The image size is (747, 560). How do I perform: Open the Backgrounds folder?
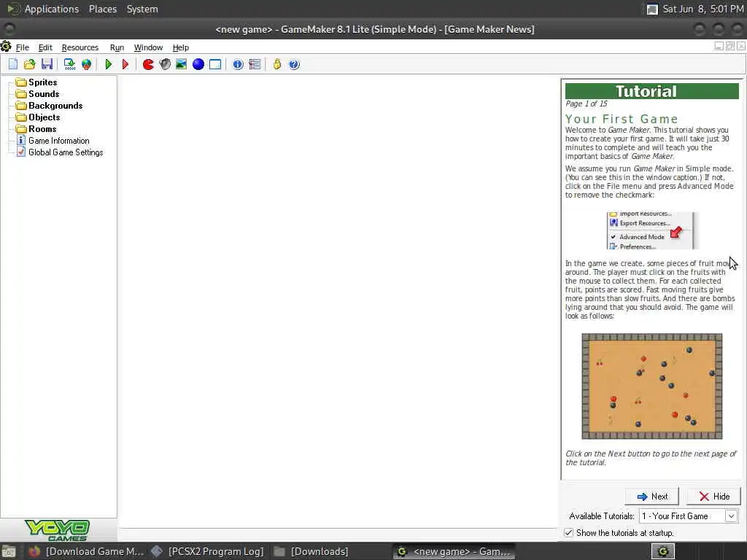49,105
